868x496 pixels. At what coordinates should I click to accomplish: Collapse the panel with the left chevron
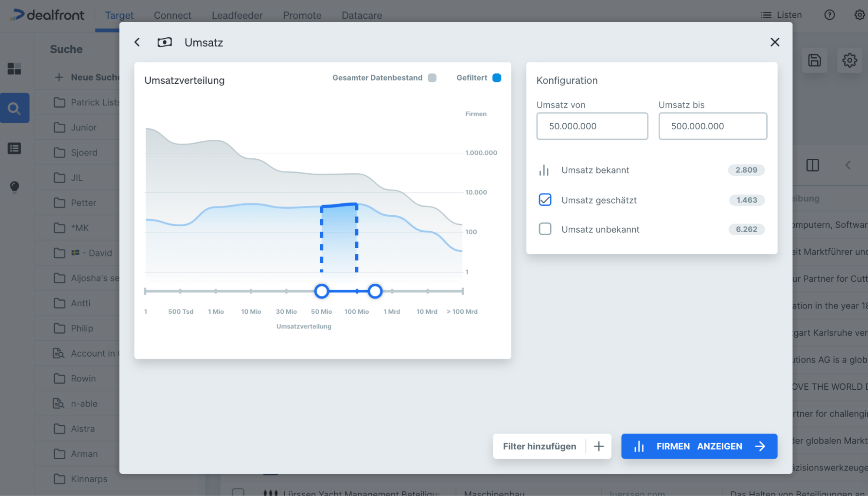point(848,165)
